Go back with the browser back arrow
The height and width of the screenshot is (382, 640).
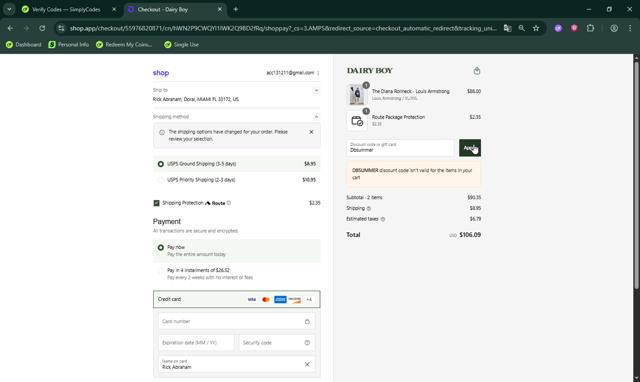(10, 28)
